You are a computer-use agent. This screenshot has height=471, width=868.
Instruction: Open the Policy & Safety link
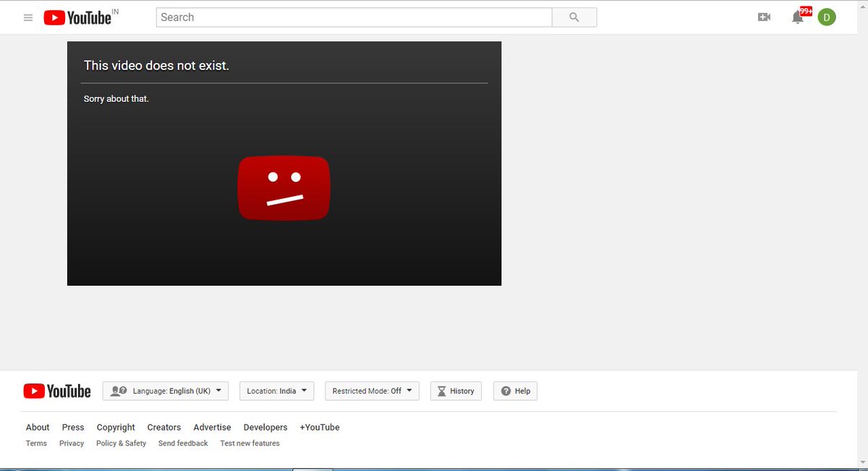[x=122, y=444]
